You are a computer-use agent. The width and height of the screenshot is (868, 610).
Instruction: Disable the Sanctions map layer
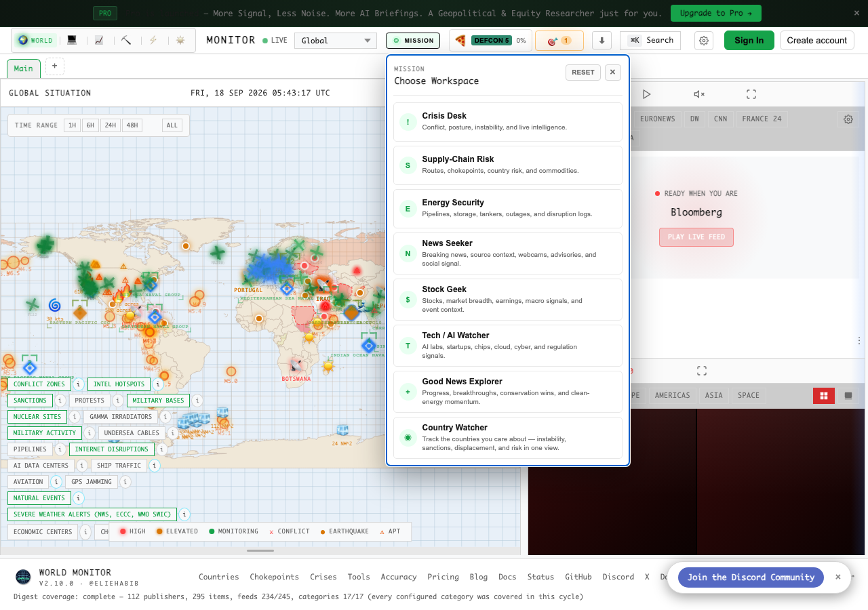point(30,401)
